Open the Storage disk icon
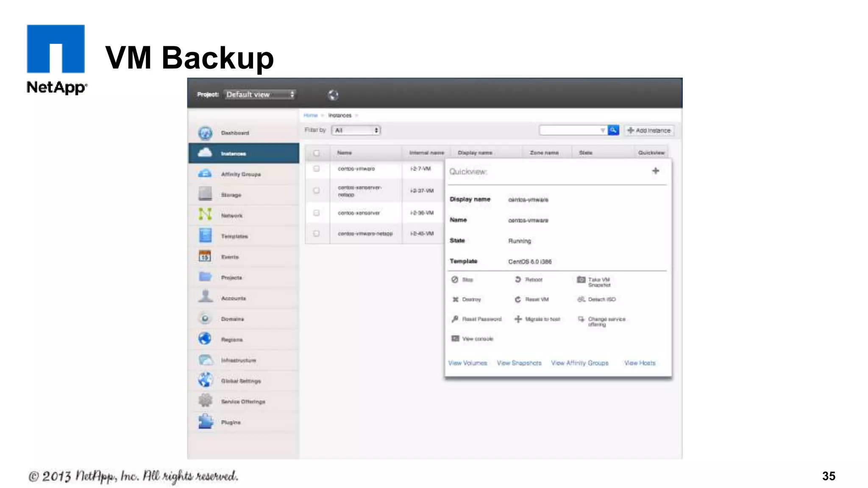 [205, 194]
